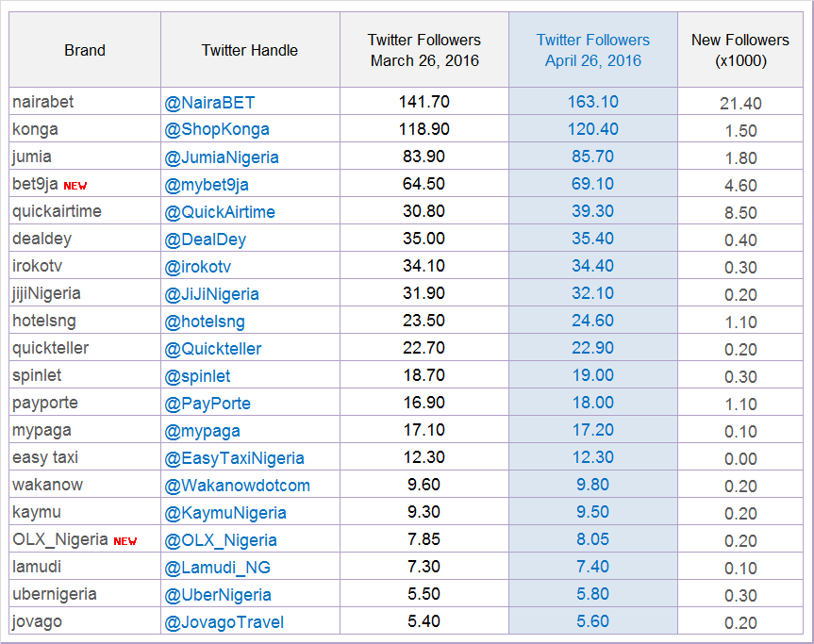
Task: Click the Twitter Followers April 26, 2016 header
Action: (x=593, y=50)
